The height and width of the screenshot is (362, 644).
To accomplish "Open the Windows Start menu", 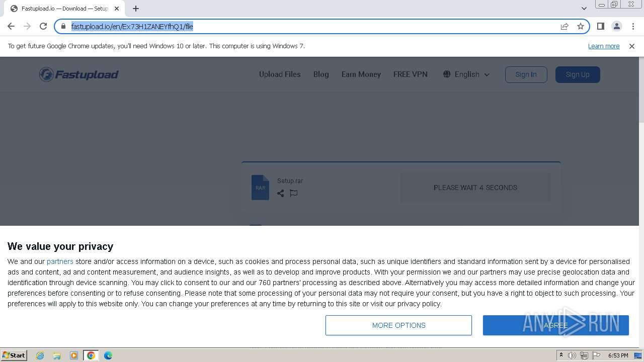I will (14, 355).
